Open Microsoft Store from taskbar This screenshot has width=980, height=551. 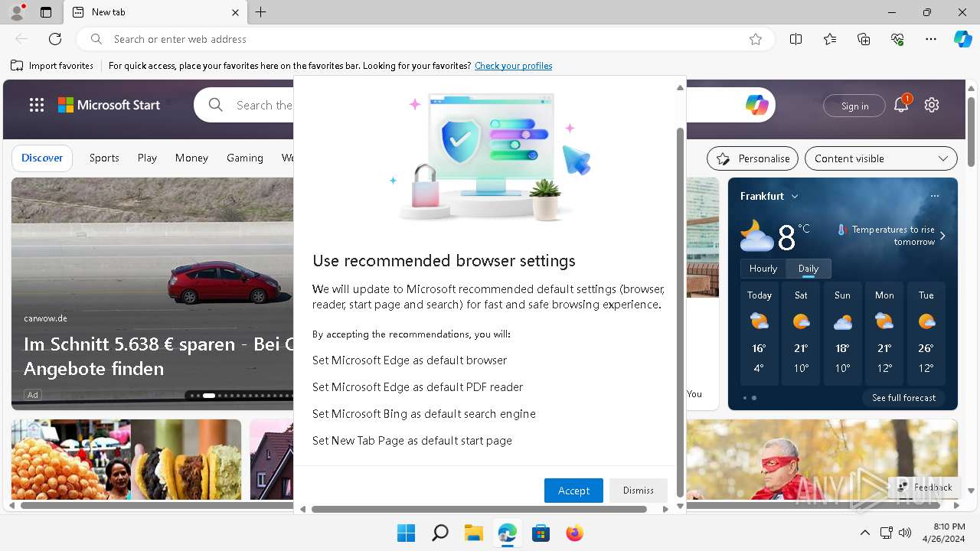[541, 533]
